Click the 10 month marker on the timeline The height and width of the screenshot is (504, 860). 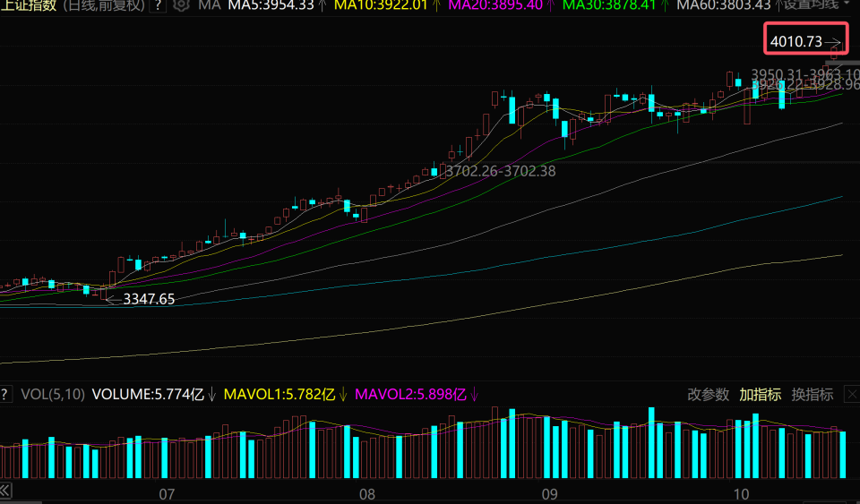[x=741, y=495]
